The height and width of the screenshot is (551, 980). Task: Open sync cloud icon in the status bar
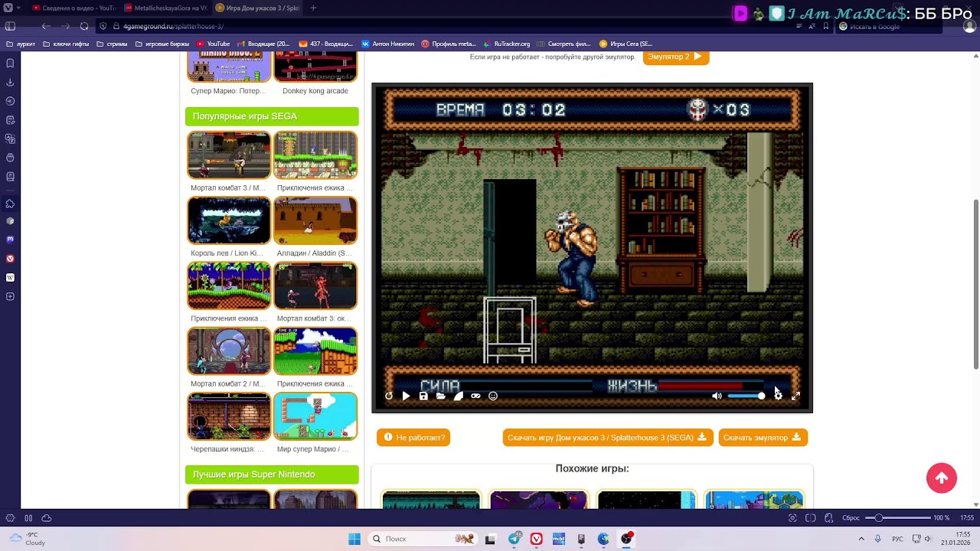point(47,518)
